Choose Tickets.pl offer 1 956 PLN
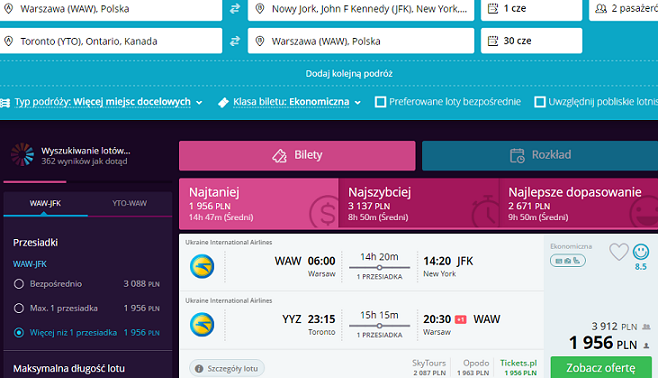 tap(519, 367)
